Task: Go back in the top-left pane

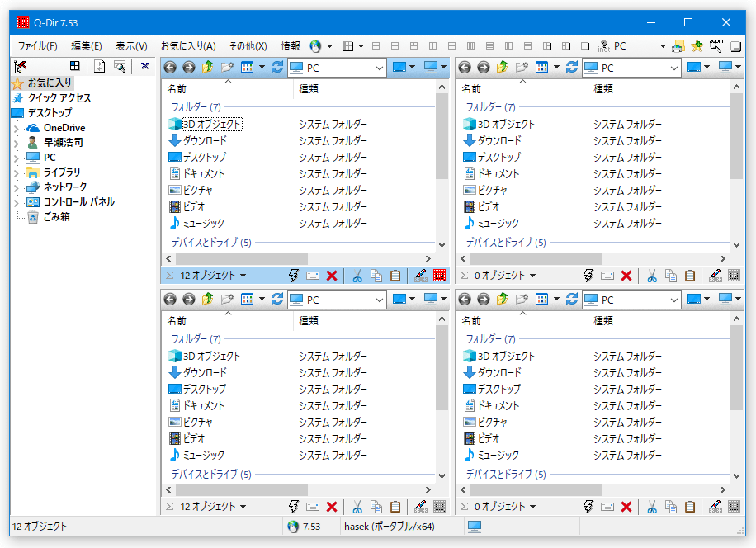Action: click(x=170, y=68)
